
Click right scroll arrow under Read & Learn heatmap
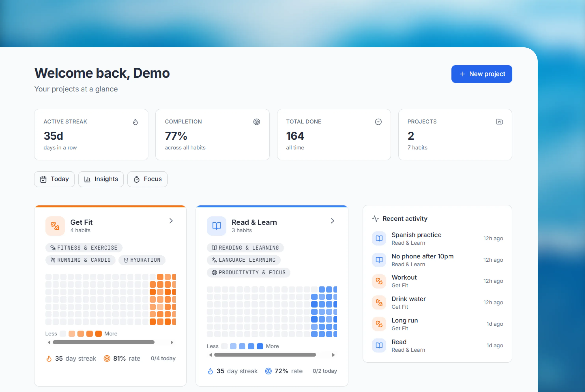tap(333, 355)
